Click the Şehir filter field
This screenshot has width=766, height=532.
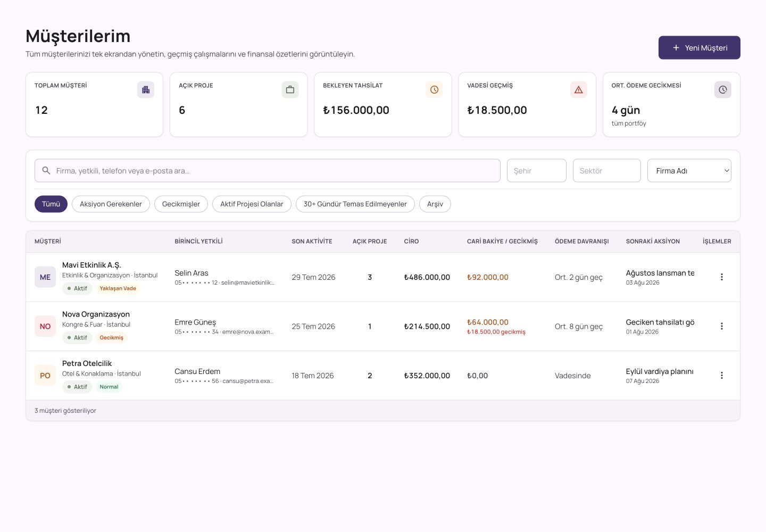pos(537,171)
